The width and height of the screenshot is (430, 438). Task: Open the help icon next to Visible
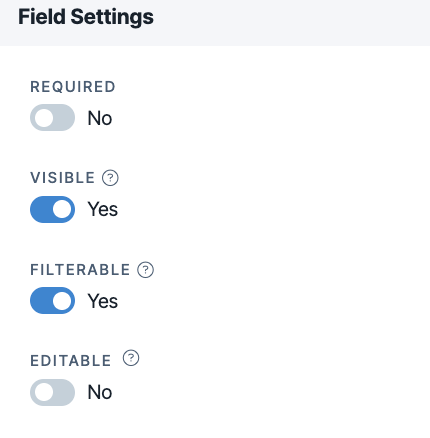[110, 178]
